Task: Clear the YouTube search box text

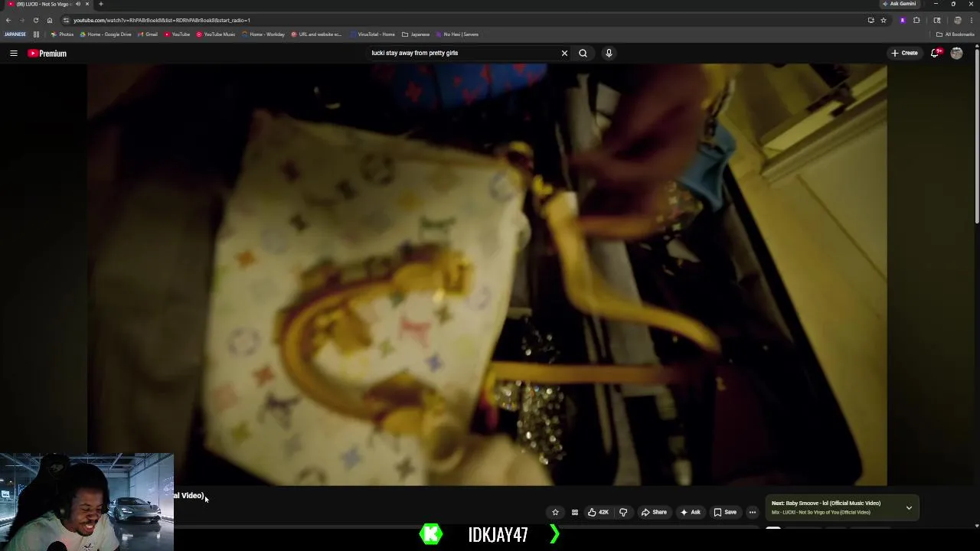Action: point(564,53)
